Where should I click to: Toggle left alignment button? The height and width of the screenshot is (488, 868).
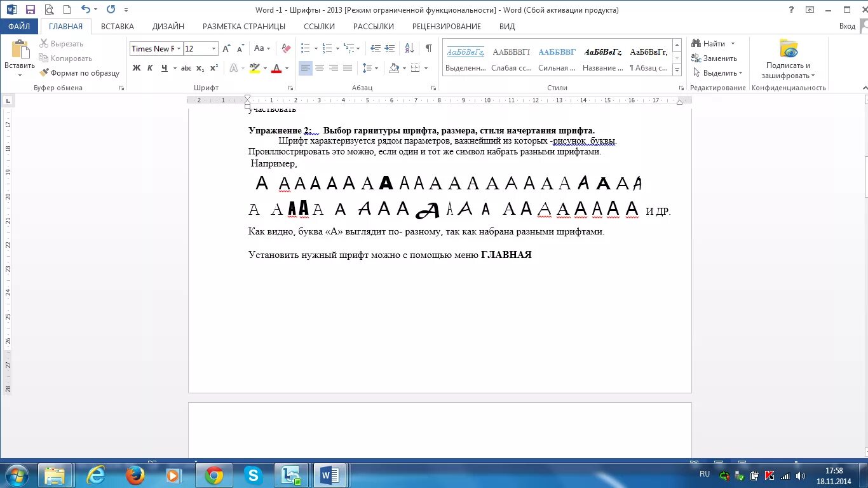point(306,68)
